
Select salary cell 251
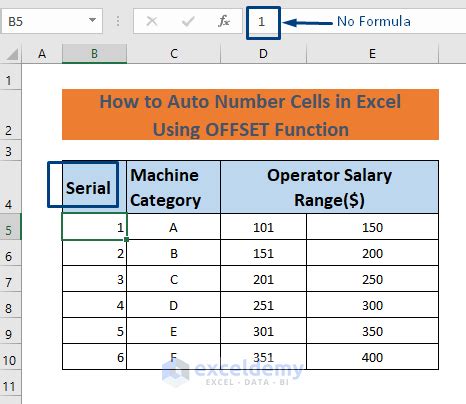click(x=263, y=305)
